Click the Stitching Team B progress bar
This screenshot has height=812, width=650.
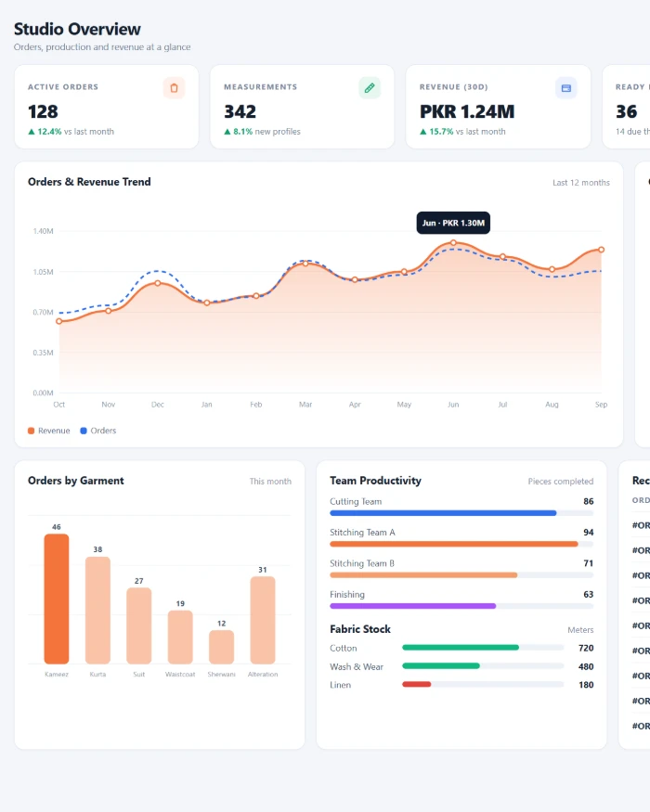click(461, 575)
